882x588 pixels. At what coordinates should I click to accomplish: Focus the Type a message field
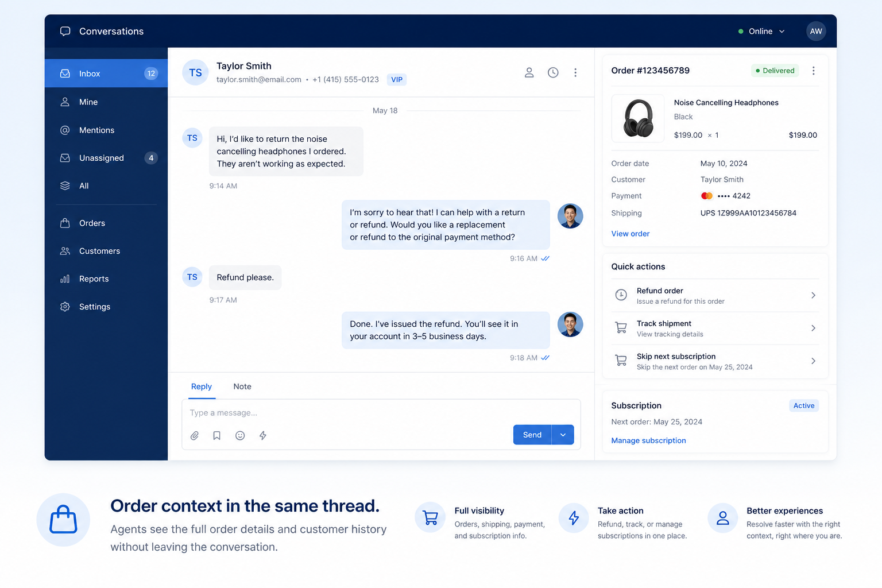click(381, 413)
